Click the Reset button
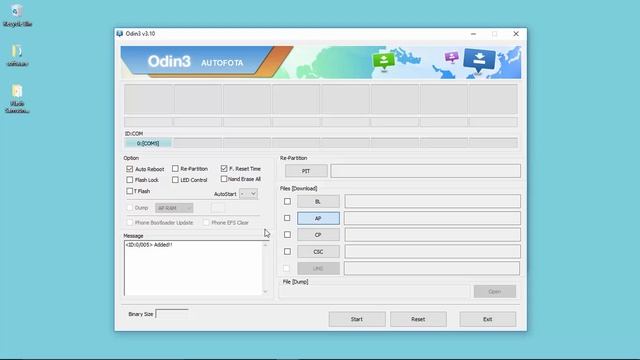 coord(418,319)
